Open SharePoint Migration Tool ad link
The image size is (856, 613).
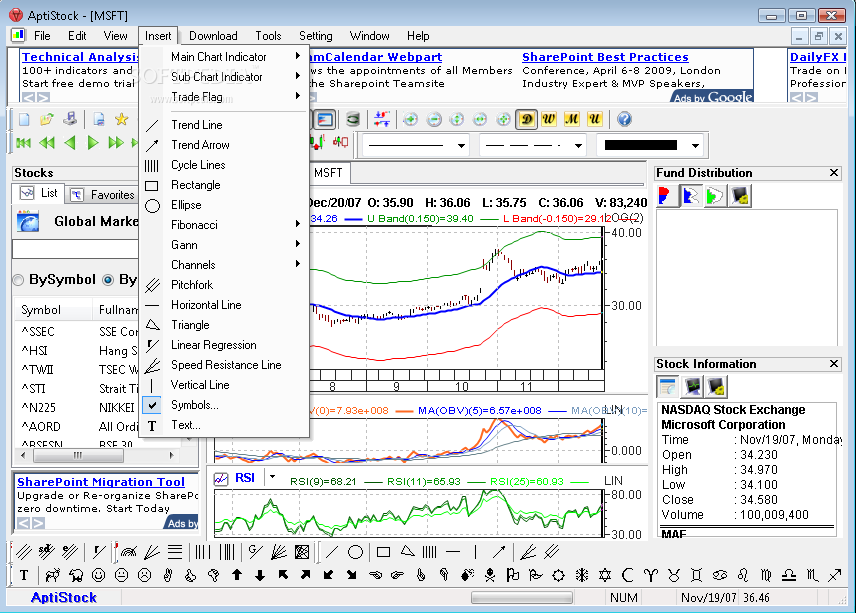point(101,482)
